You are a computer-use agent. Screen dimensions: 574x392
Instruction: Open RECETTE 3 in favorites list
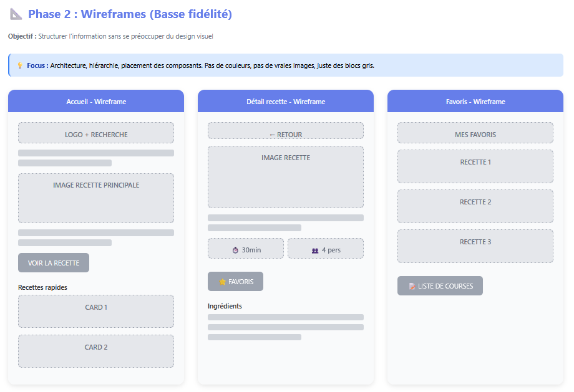[475, 246]
